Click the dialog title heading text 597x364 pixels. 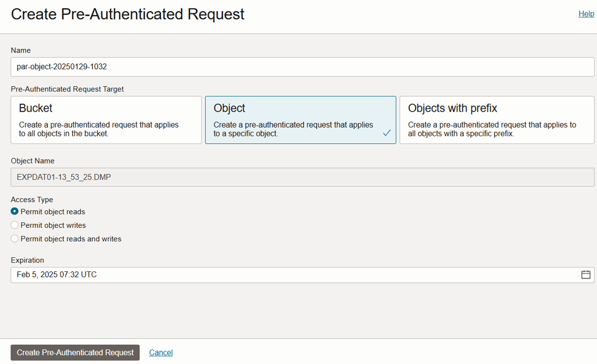128,15
